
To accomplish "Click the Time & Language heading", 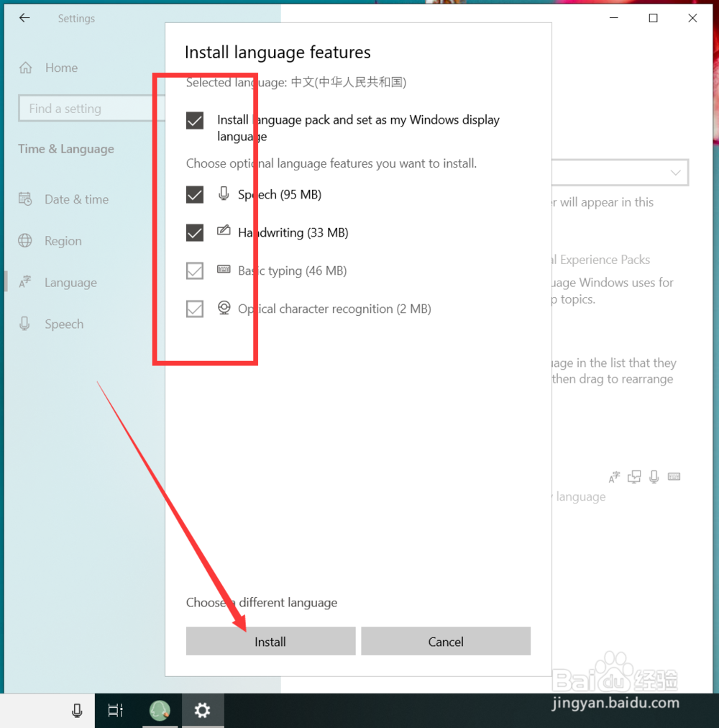I will pyautogui.click(x=66, y=149).
